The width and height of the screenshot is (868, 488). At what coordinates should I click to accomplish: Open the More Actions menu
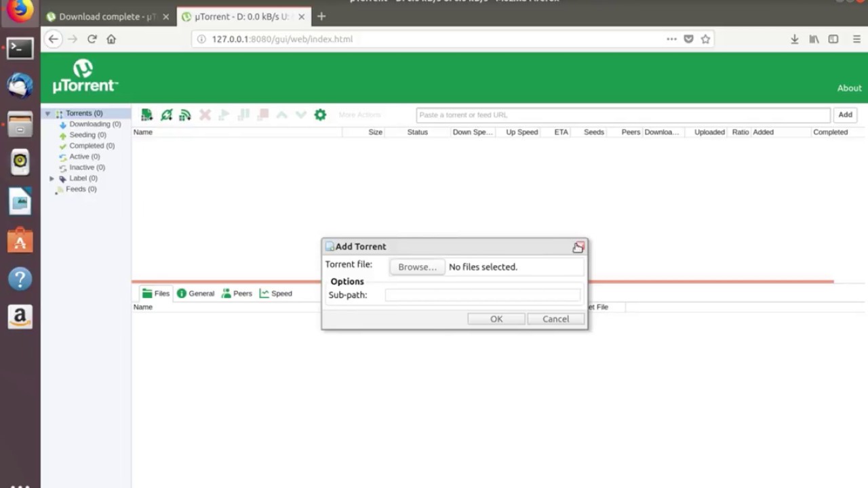click(359, 115)
